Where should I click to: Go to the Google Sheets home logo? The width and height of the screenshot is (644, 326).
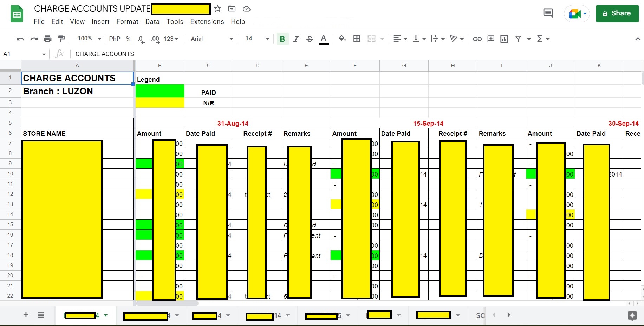click(x=17, y=14)
